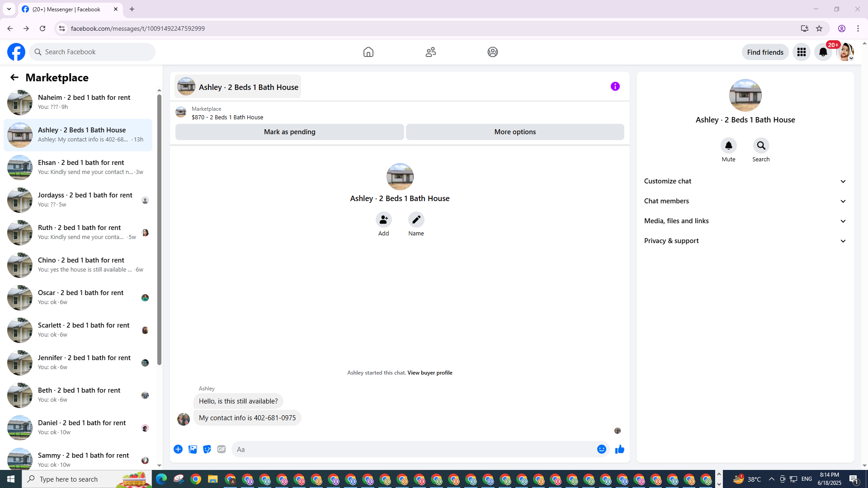This screenshot has width=868, height=488.
Task: Click More options button
Action: 515,132
